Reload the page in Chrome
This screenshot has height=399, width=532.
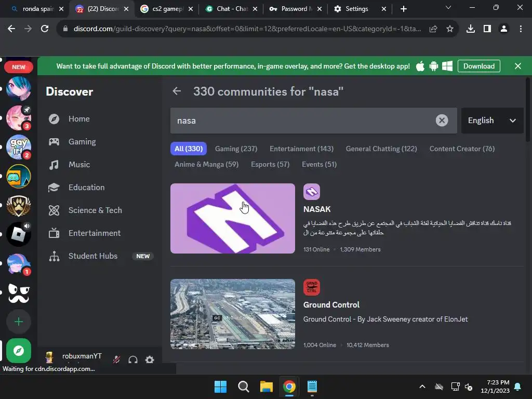pos(45,29)
